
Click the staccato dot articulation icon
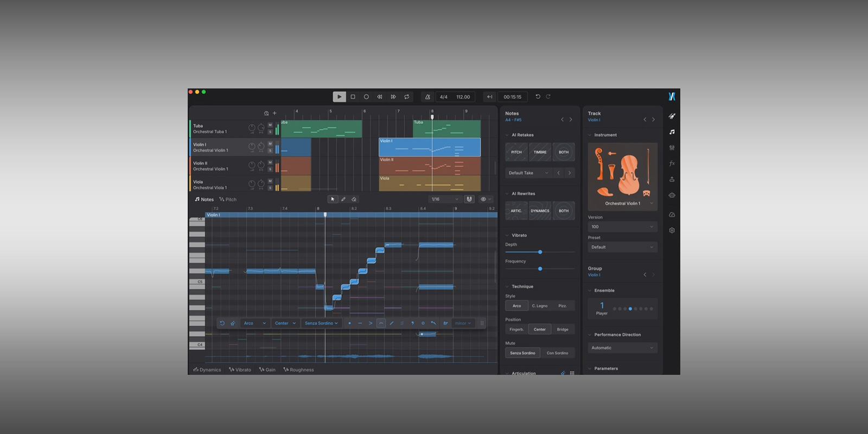click(x=349, y=323)
